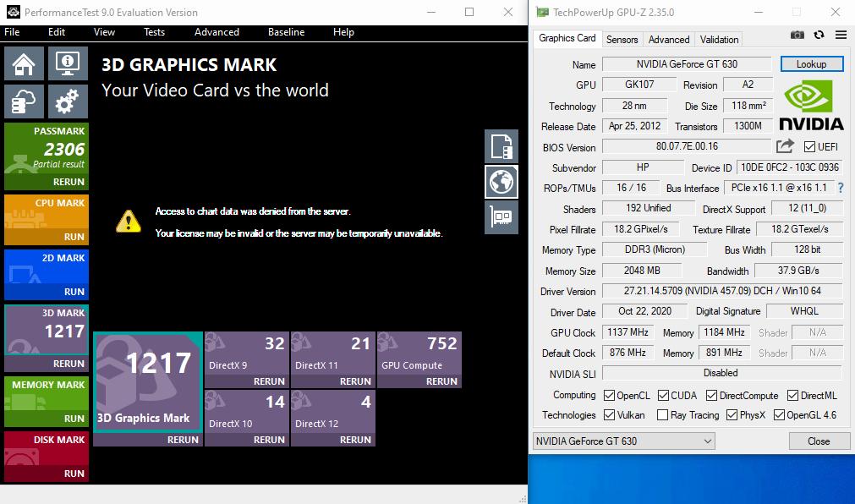Open the Edit menu
The width and height of the screenshot is (855, 504).
click(56, 32)
